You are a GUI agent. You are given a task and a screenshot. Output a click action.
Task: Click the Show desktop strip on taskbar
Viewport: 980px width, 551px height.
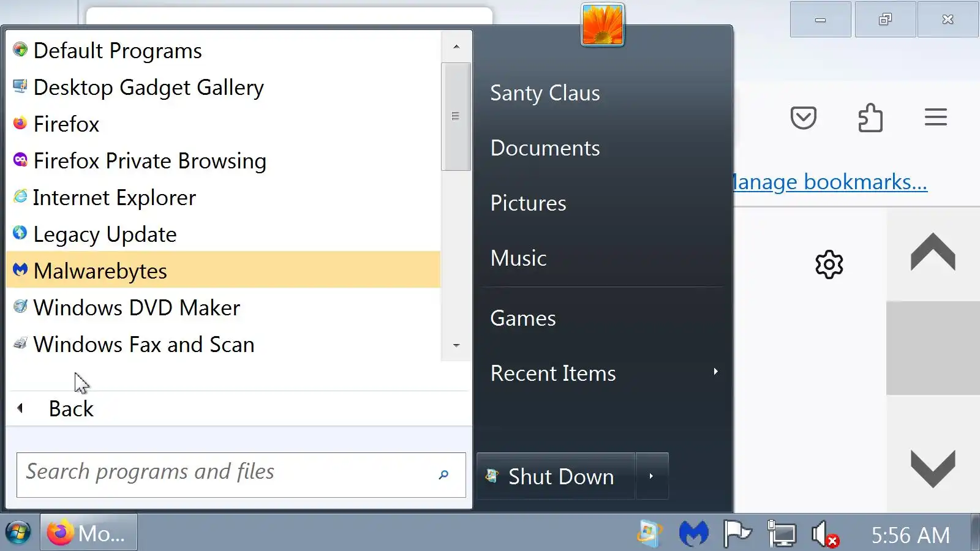pos(975,533)
